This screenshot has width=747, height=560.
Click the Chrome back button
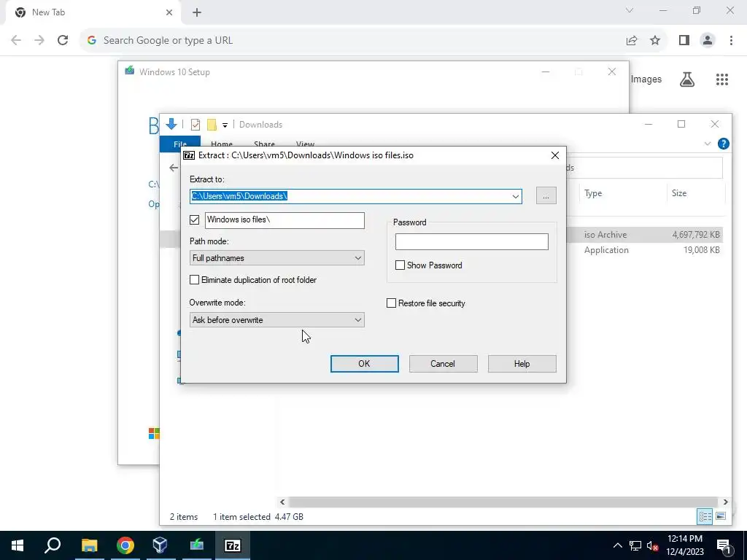tap(16, 41)
